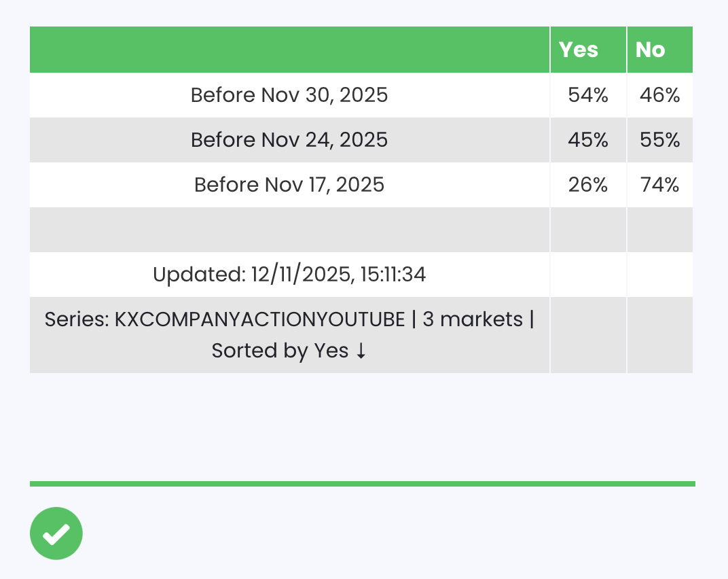The width and height of the screenshot is (728, 579).
Task: Click empty No cell beside Series row
Action: point(659,335)
